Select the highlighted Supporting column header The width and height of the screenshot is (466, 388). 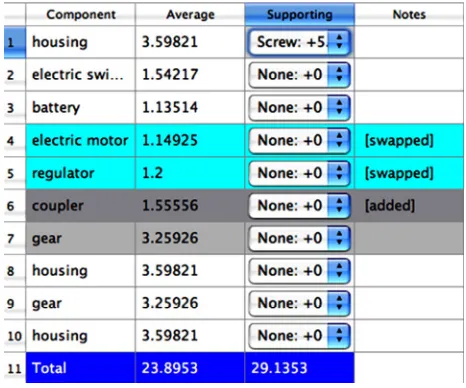pyautogui.click(x=300, y=14)
